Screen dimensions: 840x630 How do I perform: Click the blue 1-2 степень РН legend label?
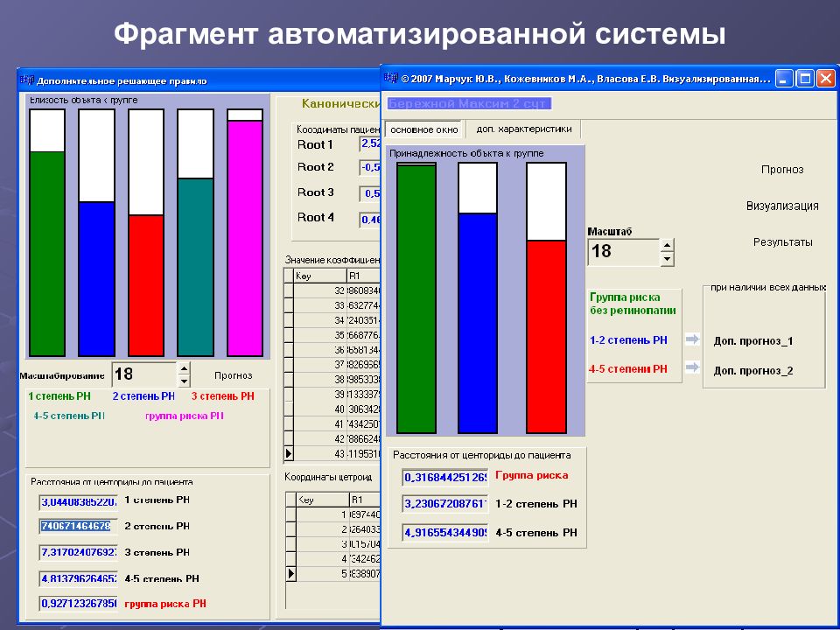point(628,340)
